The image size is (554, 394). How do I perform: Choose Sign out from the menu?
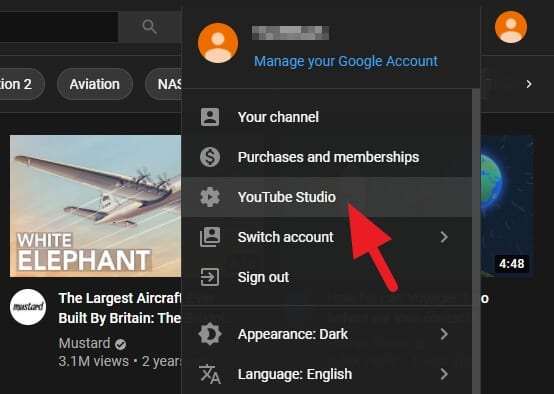(x=327, y=277)
